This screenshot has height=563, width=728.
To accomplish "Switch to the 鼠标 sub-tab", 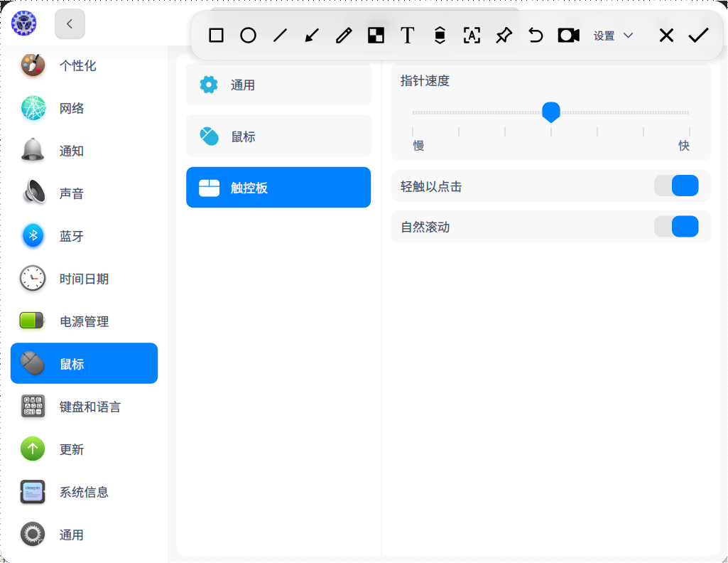I will coord(278,136).
